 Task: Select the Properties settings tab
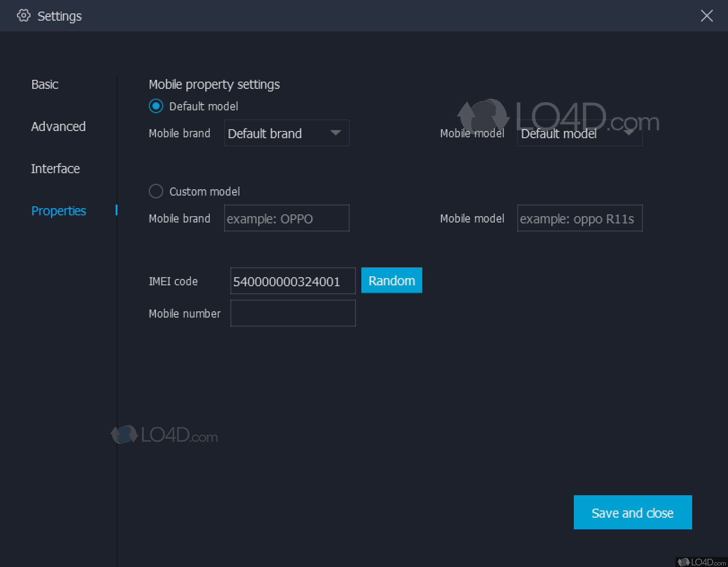tap(58, 211)
